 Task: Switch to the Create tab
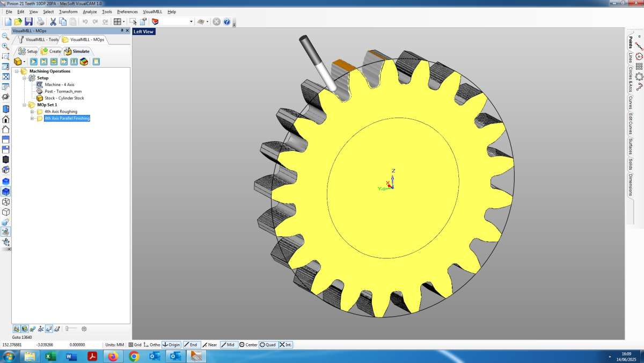coord(51,51)
